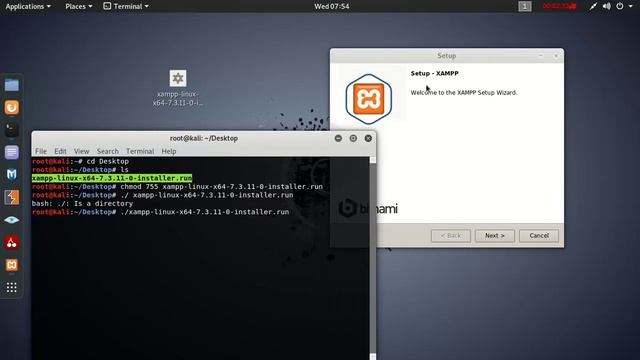Click the disabled Back button in Setup

tap(451, 236)
